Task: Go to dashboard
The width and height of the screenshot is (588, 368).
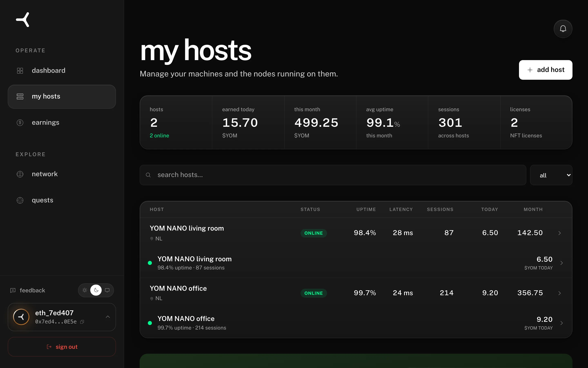Action: click(62, 71)
